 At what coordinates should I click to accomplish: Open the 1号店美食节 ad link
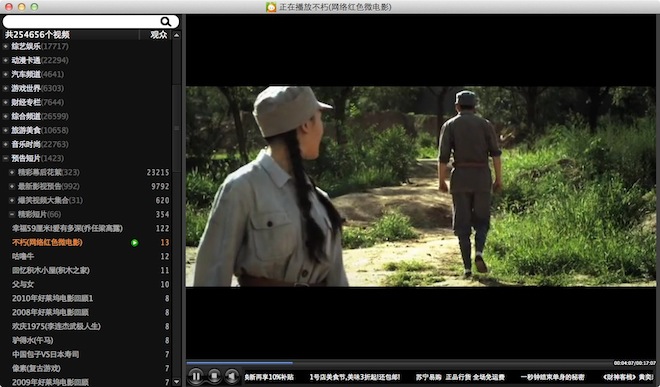[x=355, y=377]
